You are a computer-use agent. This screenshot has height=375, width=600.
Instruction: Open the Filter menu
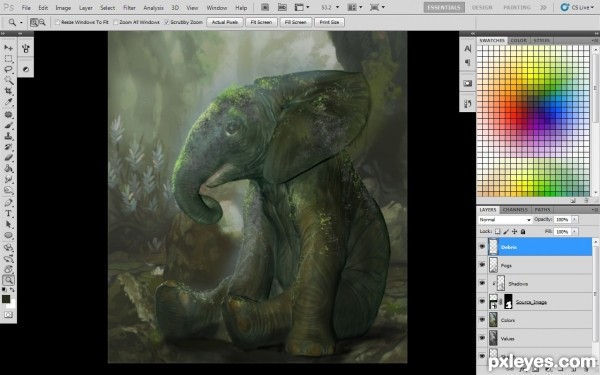[129, 8]
